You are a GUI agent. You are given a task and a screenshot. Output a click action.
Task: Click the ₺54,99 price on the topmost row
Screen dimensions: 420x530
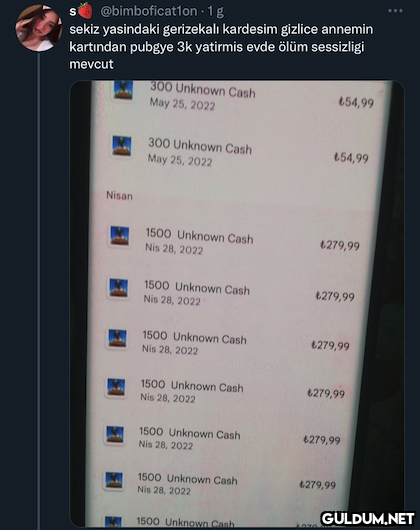tap(356, 102)
